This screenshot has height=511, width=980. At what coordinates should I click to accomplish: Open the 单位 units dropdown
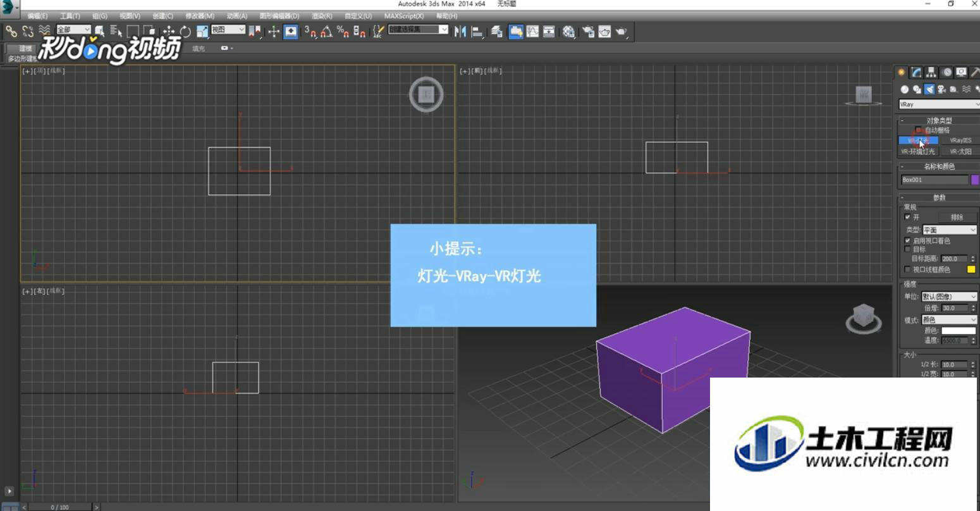949,297
